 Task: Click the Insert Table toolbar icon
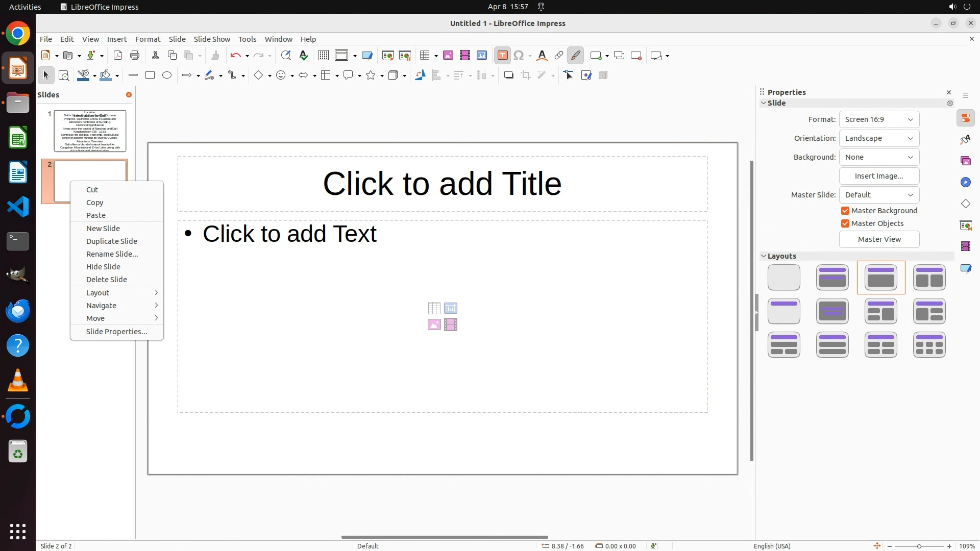pos(424,56)
